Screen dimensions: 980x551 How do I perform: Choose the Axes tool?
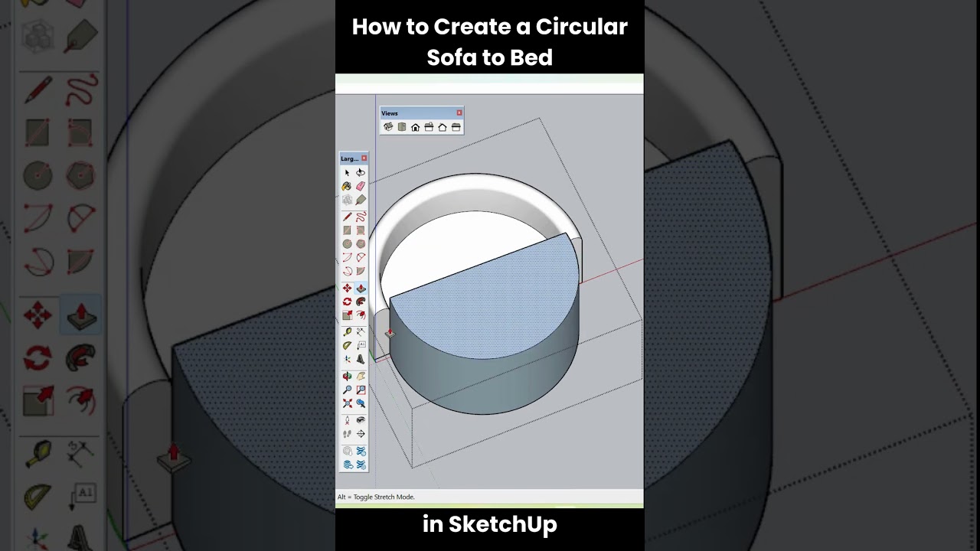(x=347, y=359)
